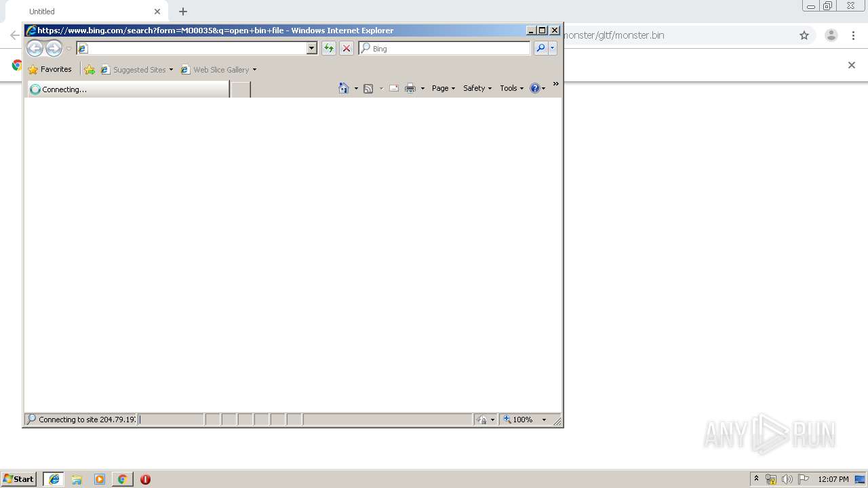Screen dimensions: 868x488
Task: Click the Read Mail envelope icon
Action: pyautogui.click(x=394, y=88)
